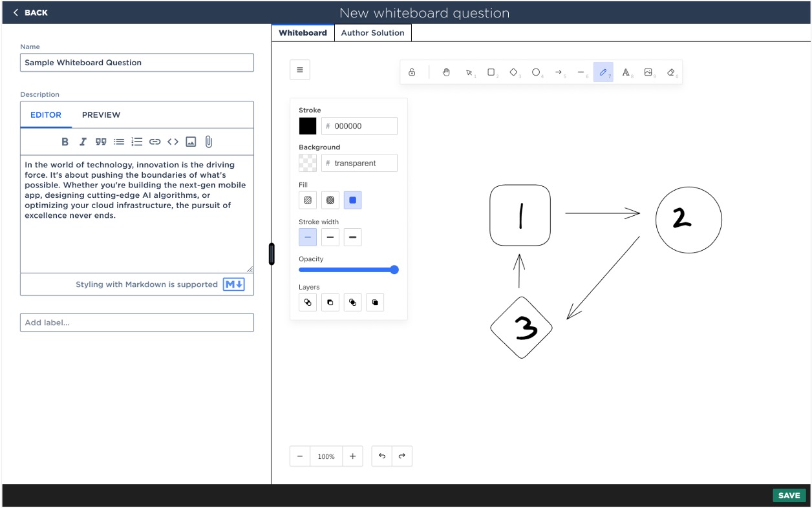Switch to the Whiteboard tab
This screenshot has height=508, width=812.
pos(303,33)
